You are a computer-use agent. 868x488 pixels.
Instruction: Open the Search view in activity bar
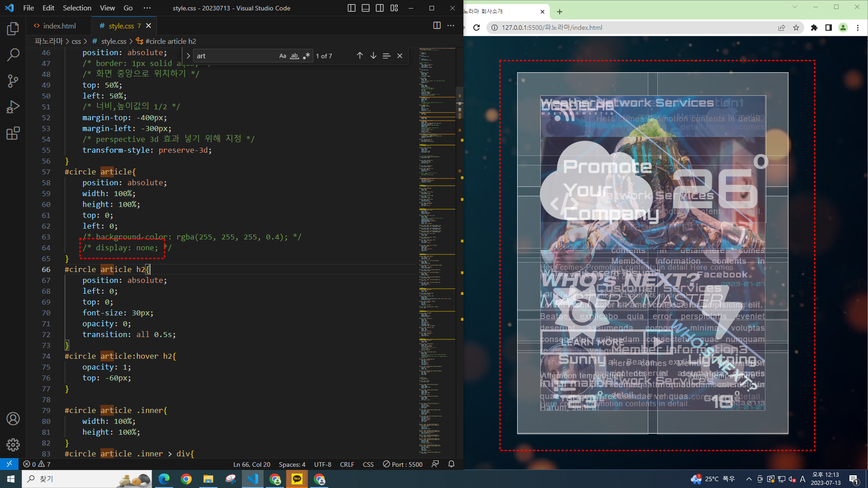coord(13,55)
